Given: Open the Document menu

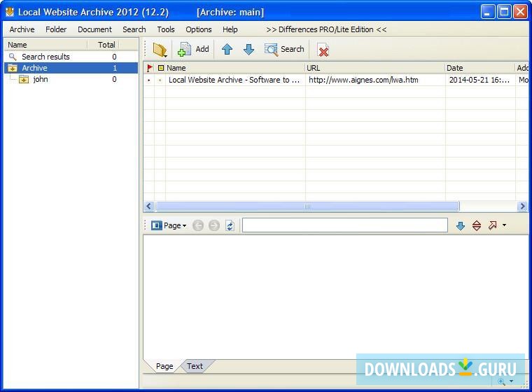Looking at the screenshot, I should click(94, 29).
